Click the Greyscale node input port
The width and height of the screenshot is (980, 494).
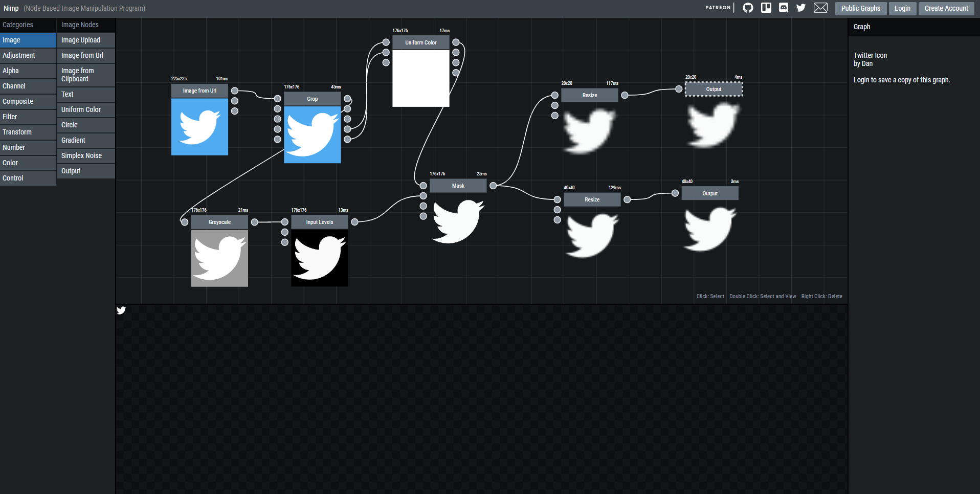pyautogui.click(x=185, y=222)
